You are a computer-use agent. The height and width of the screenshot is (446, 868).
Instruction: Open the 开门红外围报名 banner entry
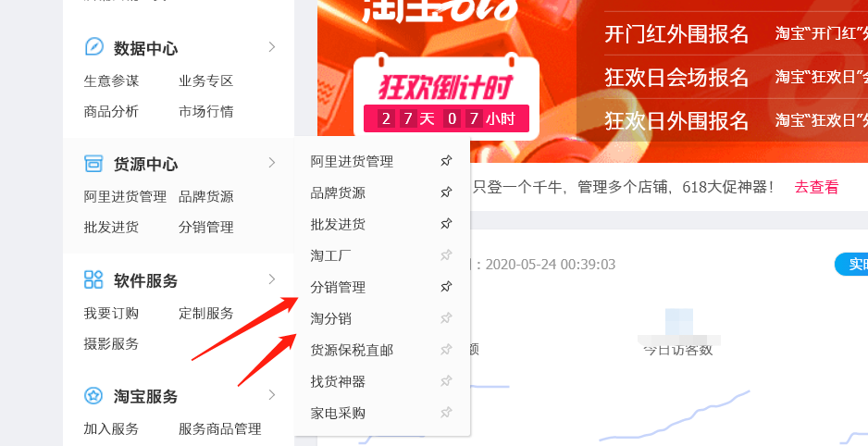(676, 34)
